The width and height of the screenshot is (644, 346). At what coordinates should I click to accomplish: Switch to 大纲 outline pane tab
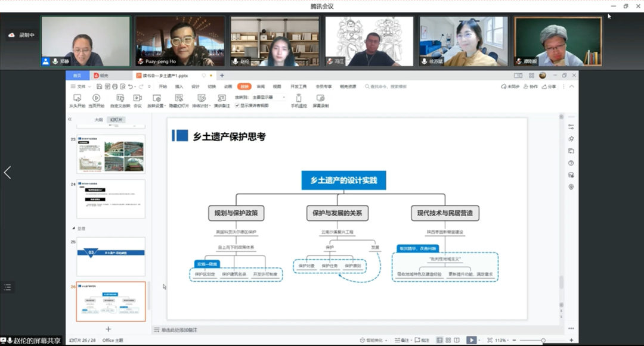(x=98, y=120)
